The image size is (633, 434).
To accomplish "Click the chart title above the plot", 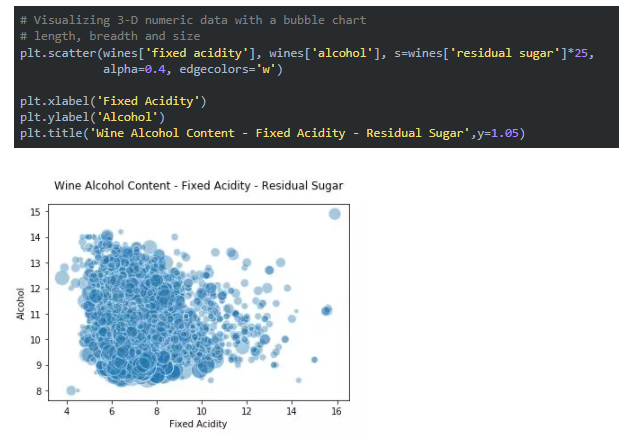I will (x=199, y=186).
